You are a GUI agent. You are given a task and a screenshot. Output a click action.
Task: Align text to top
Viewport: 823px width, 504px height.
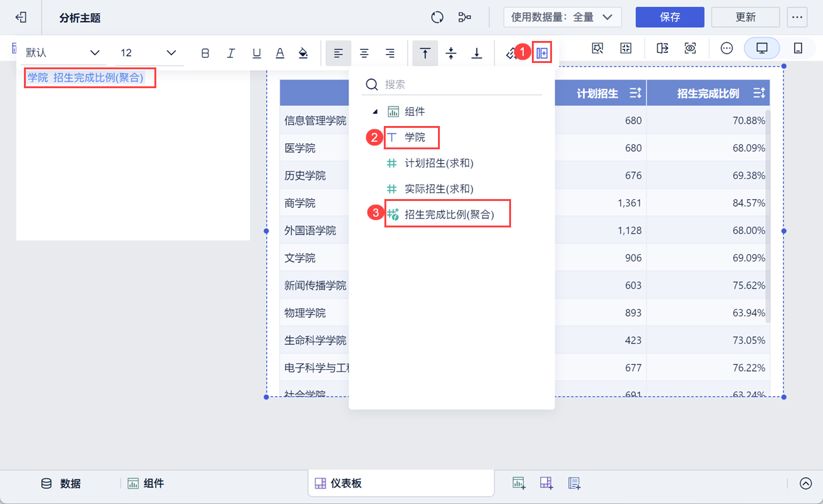(x=425, y=54)
